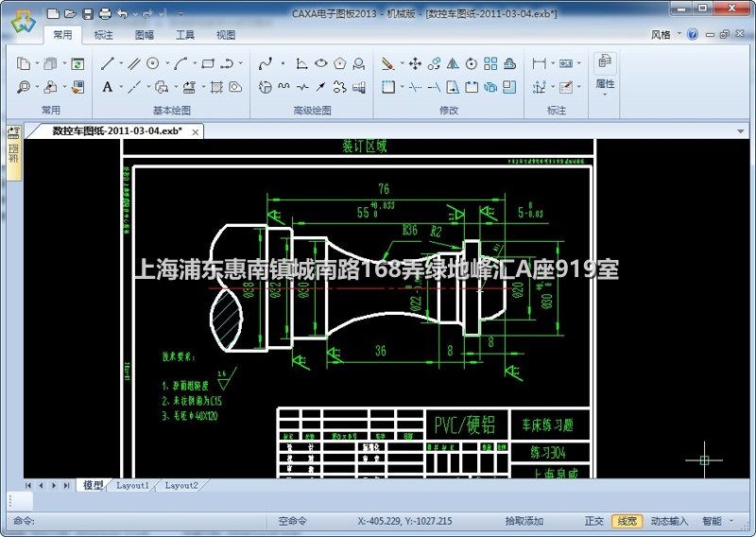
Task: Open the document tab list arrow
Action: tap(741, 130)
